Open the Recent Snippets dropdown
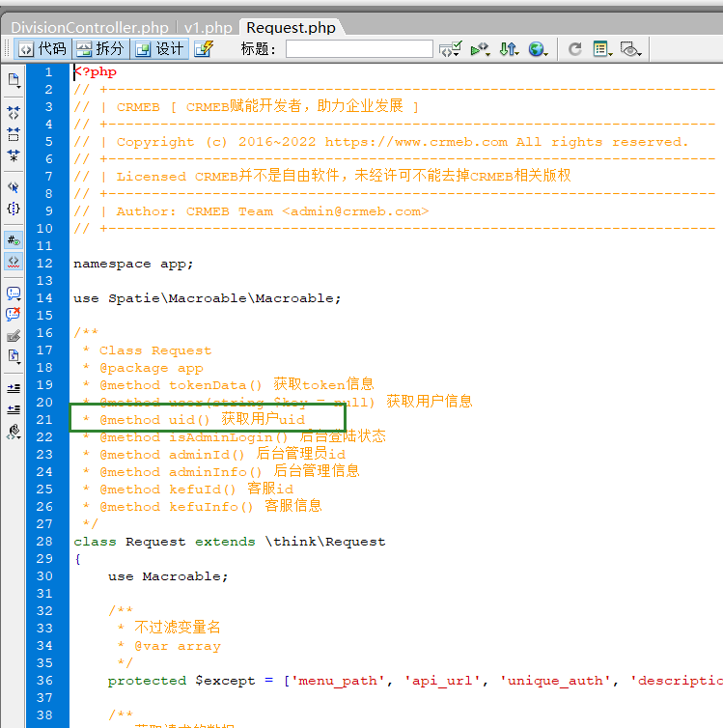 point(14,356)
